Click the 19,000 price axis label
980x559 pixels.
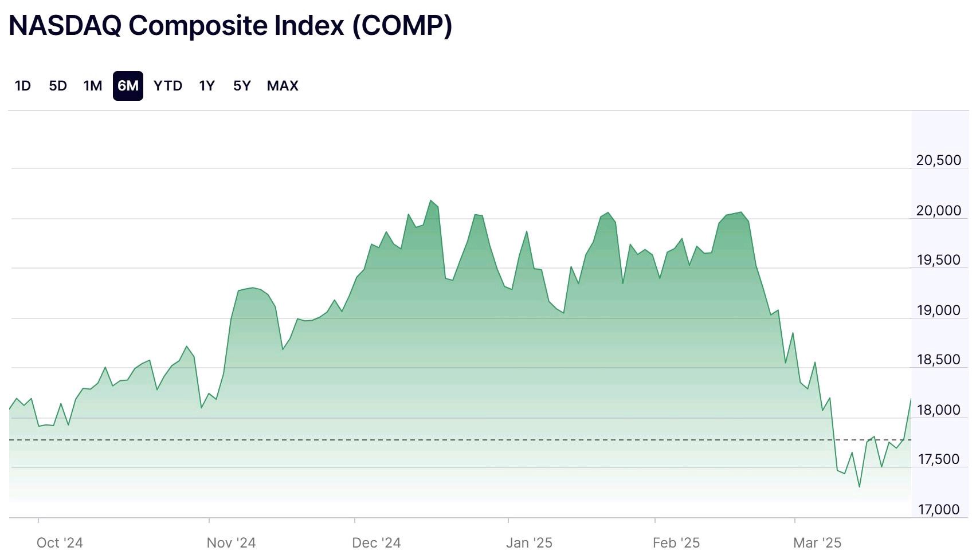[939, 310]
